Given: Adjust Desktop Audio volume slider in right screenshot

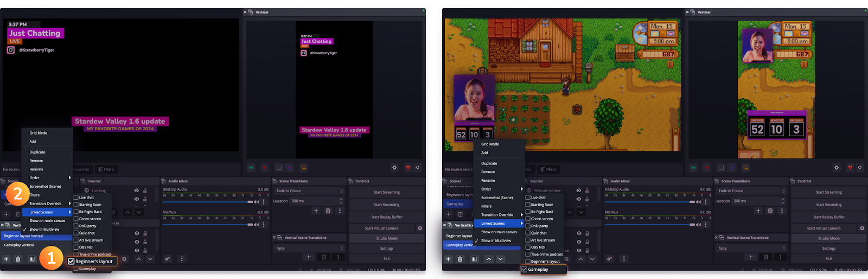Looking at the screenshot, I should tap(650, 202).
